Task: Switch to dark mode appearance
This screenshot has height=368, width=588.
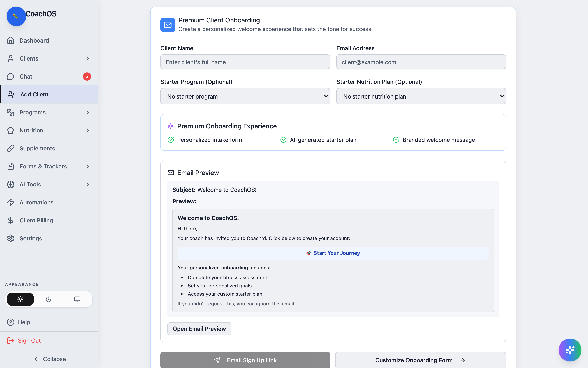Action: coord(49,299)
